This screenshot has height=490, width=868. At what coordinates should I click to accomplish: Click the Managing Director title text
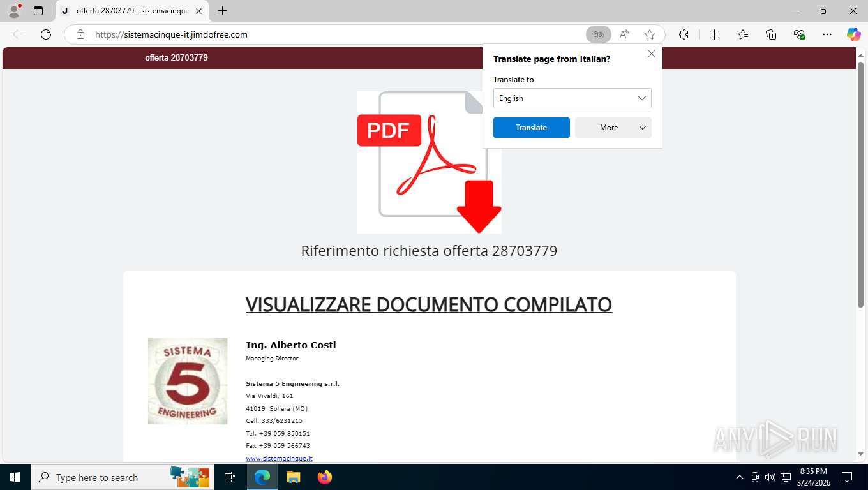(272, 359)
